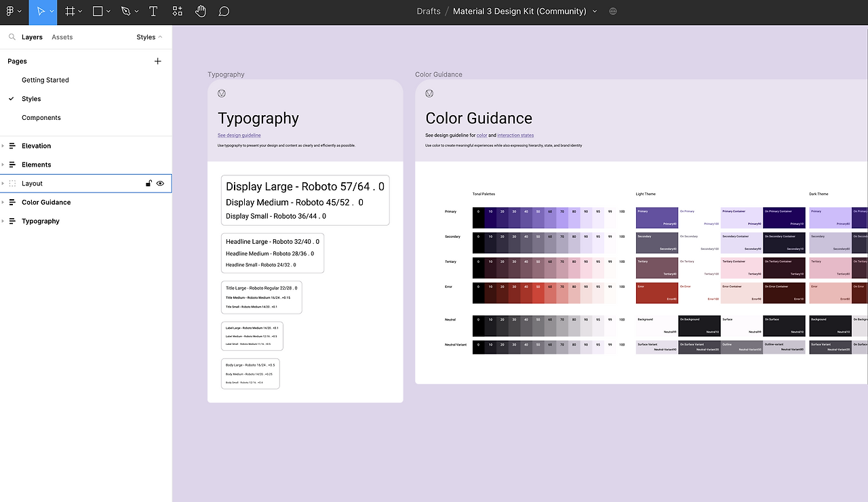The height and width of the screenshot is (502, 868).
Task: Select the Typography layer row
Action: click(86, 222)
